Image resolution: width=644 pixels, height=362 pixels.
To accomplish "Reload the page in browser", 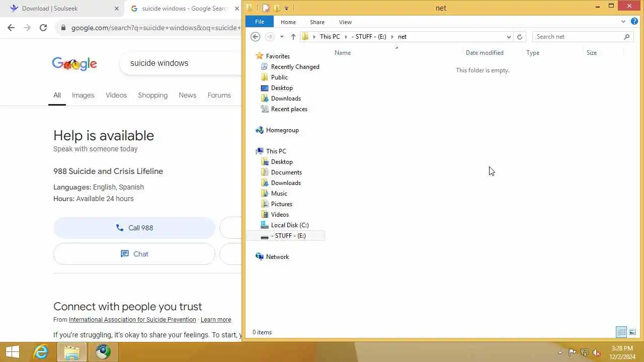I will (x=43, y=28).
